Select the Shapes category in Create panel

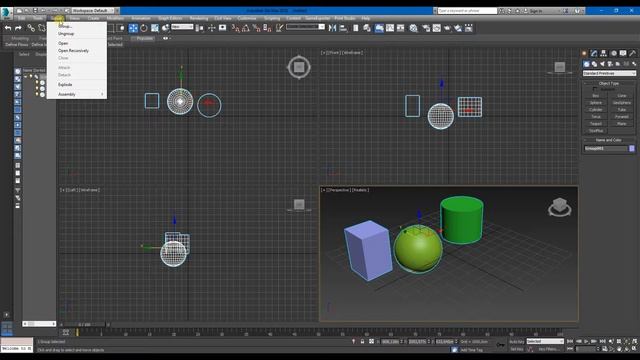[x=594, y=64]
